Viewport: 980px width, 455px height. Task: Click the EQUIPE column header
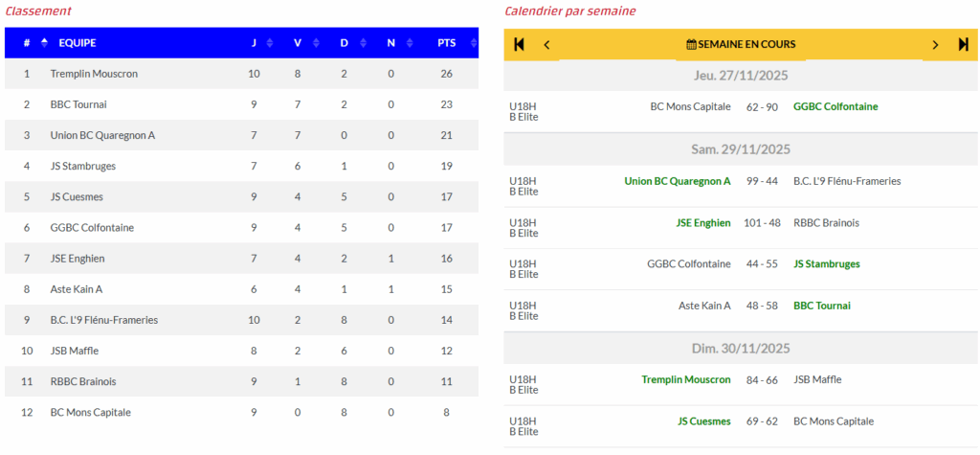(x=77, y=43)
